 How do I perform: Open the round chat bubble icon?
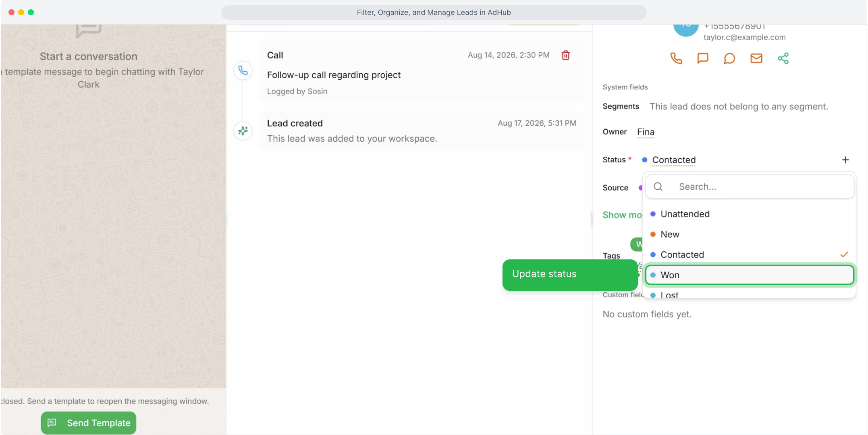pos(729,58)
